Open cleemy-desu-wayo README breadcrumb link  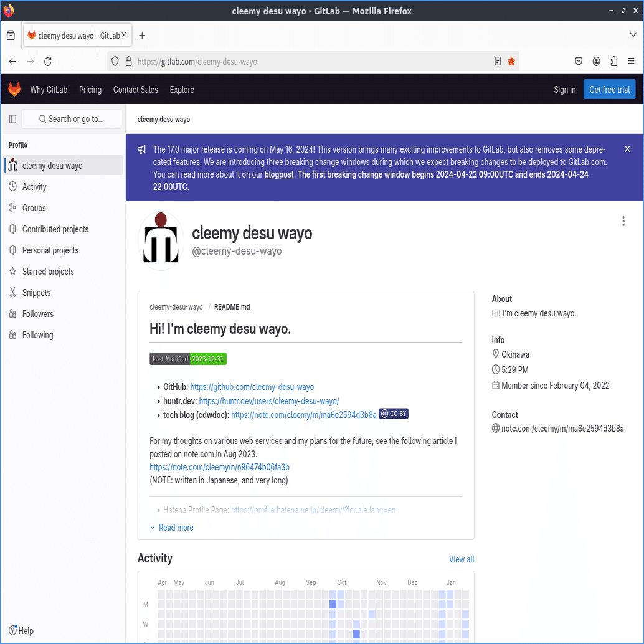pos(176,307)
